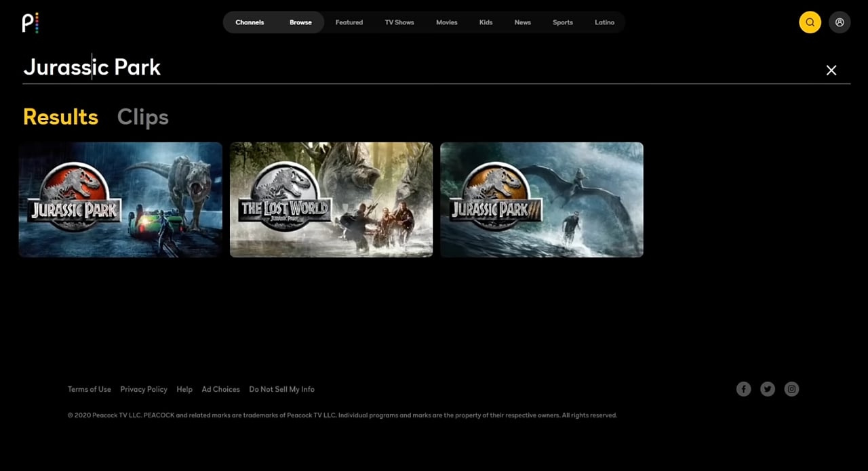The height and width of the screenshot is (471, 868).
Task: Click the Peacock logo
Action: click(31, 22)
